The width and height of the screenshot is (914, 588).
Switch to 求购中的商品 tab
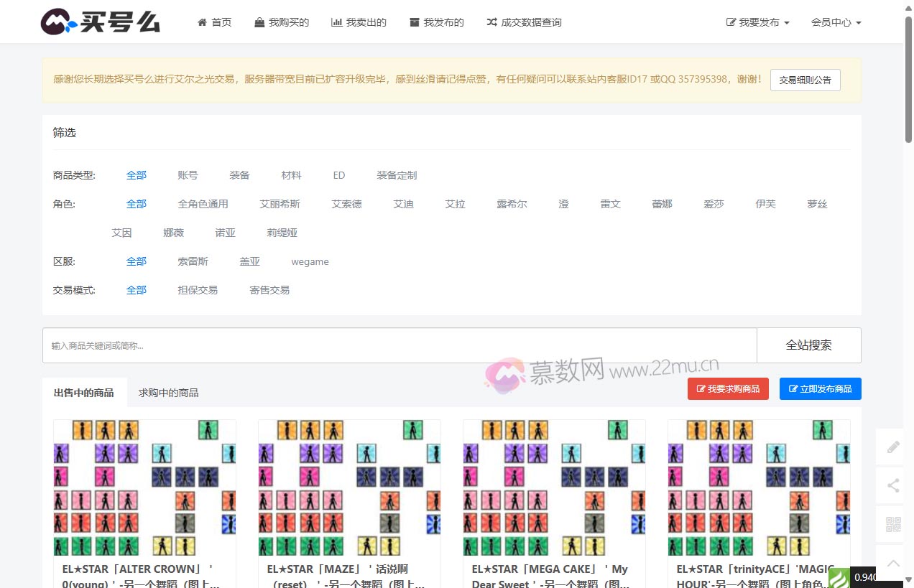(168, 393)
